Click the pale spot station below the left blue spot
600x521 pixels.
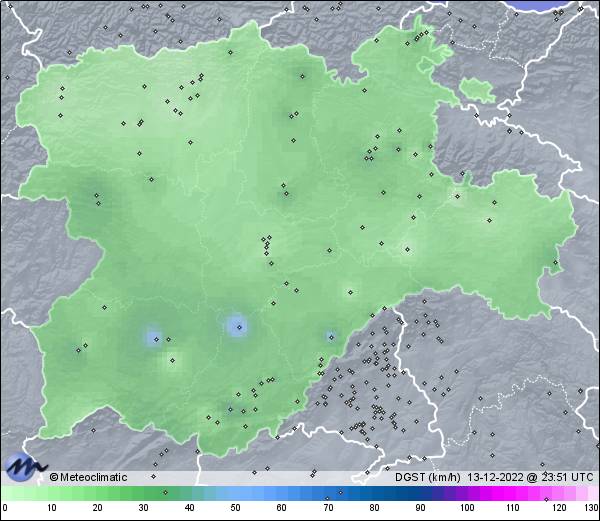click(x=173, y=360)
